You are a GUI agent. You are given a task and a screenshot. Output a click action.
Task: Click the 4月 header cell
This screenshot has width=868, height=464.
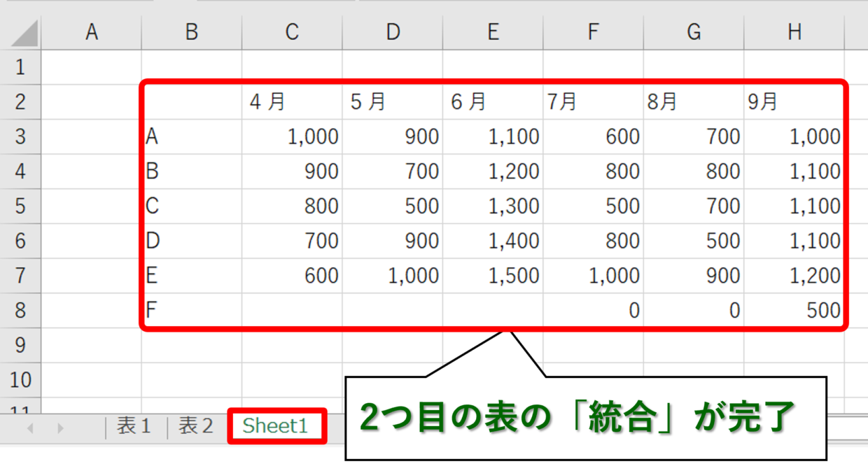coord(292,102)
